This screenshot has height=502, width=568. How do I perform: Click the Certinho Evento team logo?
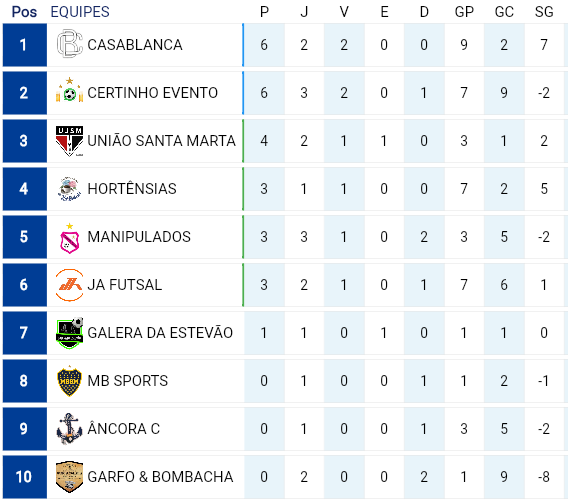point(70,91)
